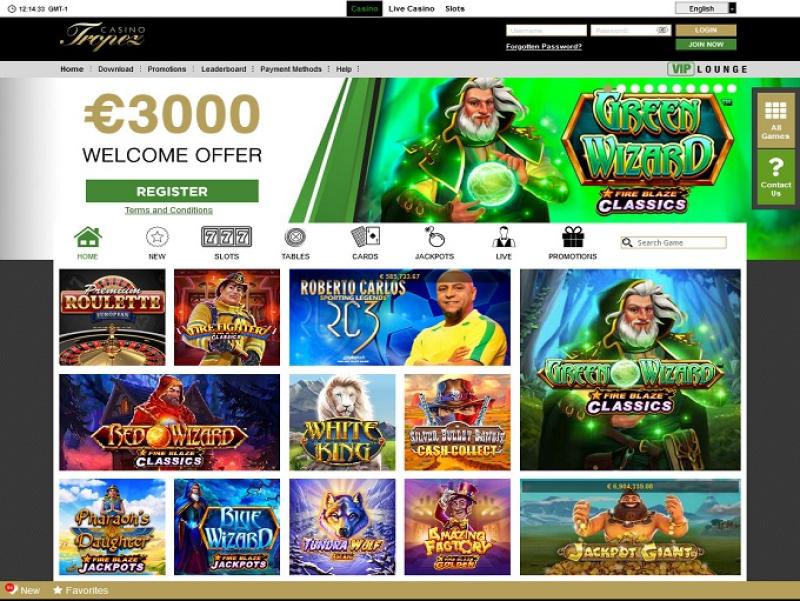Open the Tables category icon
This screenshot has width=800, height=601.
tap(295, 237)
